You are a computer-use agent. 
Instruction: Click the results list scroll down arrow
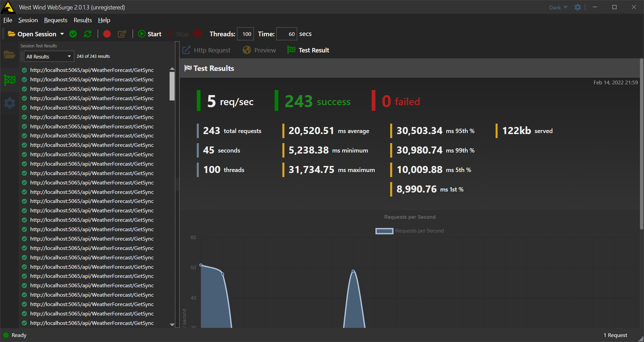tap(172, 325)
